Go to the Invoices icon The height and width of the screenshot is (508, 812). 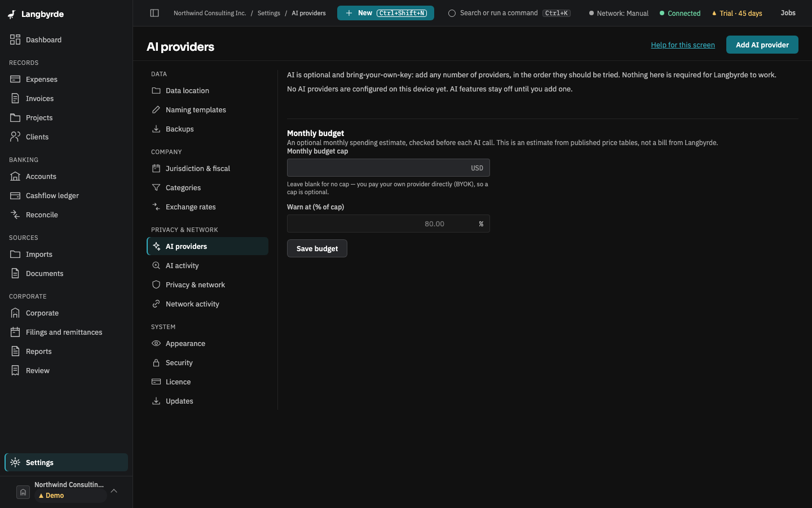pyautogui.click(x=15, y=98)
